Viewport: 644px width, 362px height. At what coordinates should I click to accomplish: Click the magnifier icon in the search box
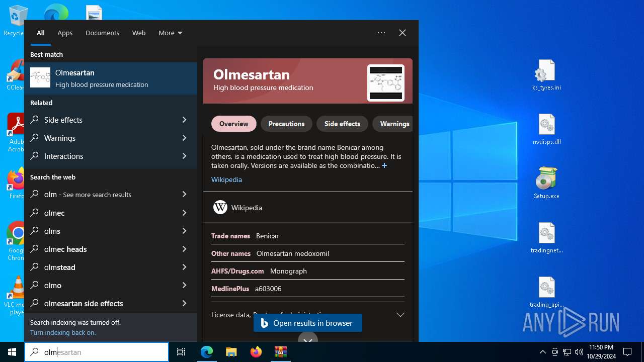pyautogui.click(x=35, y=352)
